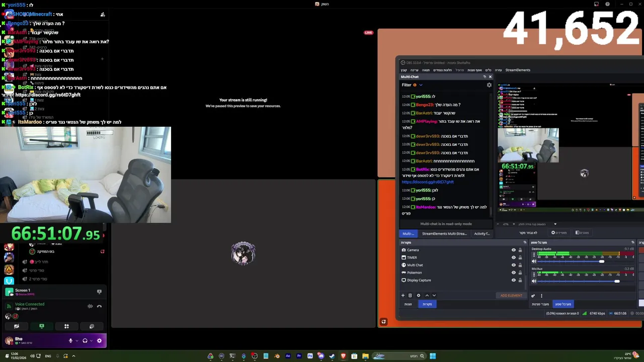Open עזרה menu in OBS
The width and height of the screenshot is (644, 362).
point(498,70)
